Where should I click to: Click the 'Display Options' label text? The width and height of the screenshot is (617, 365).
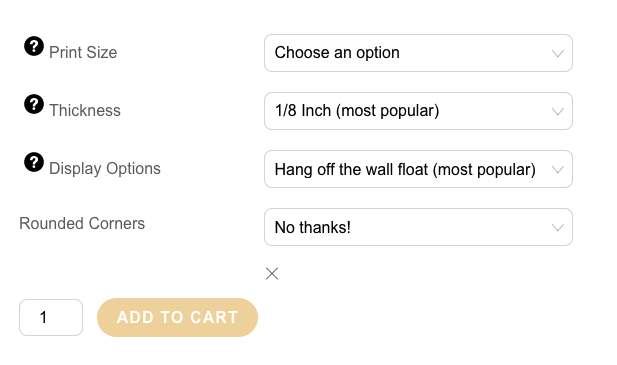tap(105, 169)
